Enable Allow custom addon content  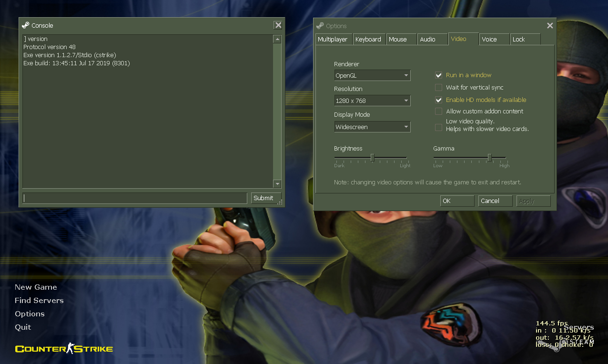tap(439, 111)
